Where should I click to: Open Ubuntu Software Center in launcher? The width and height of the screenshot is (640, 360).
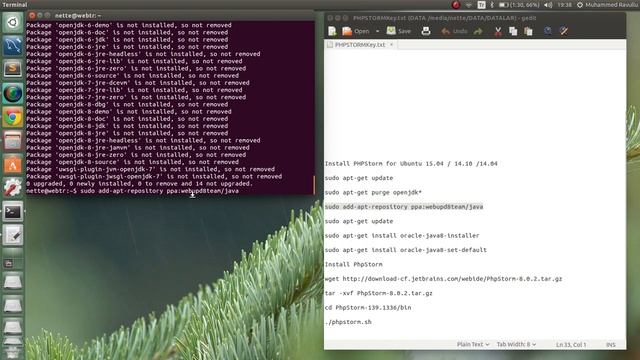tap(13, 165)
